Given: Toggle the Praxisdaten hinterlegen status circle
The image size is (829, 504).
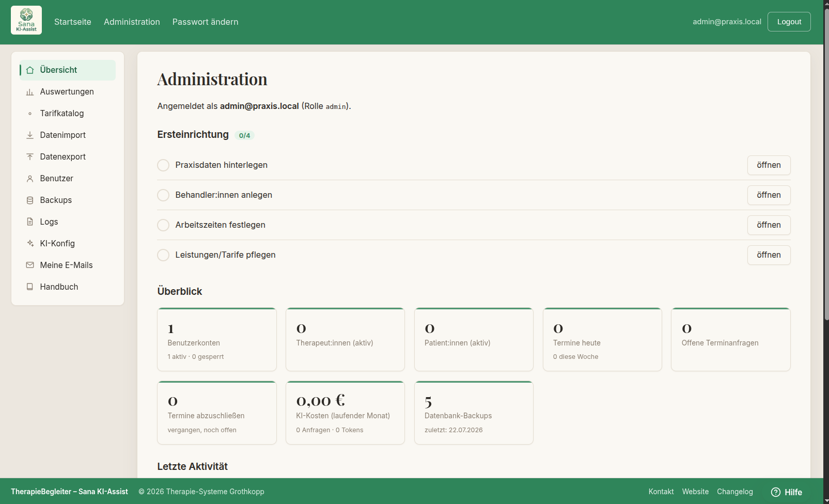Looking at the screenshot, I should click(163, 165).
